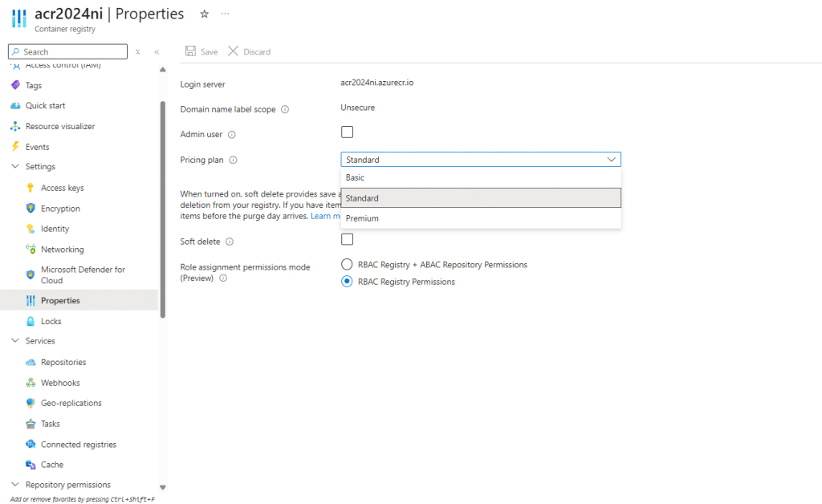Image resolution: width=822 pixels, height=504 pixels.
Task: Open Geo-replications globe icon
Action: pyautogui.click(x=31, y=403)
